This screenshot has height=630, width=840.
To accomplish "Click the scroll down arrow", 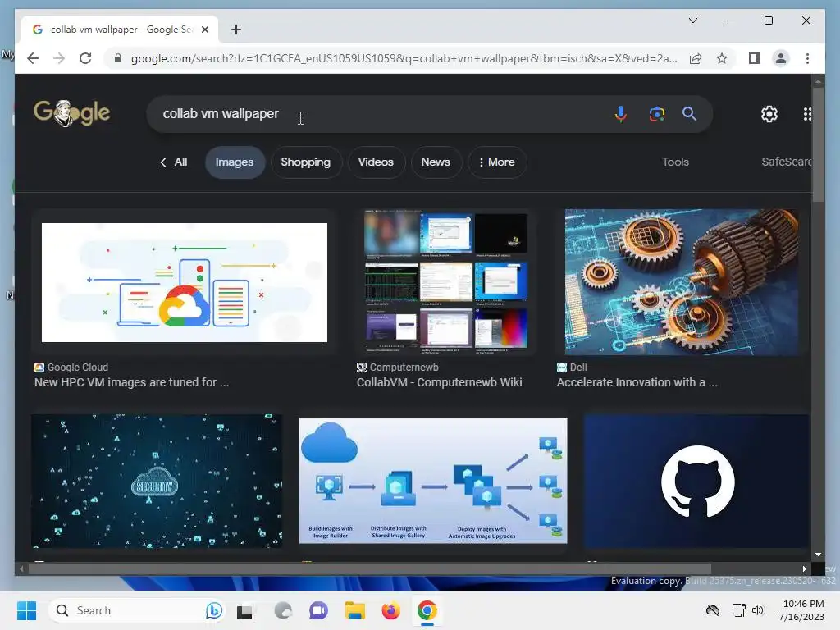I will [818, 555].
